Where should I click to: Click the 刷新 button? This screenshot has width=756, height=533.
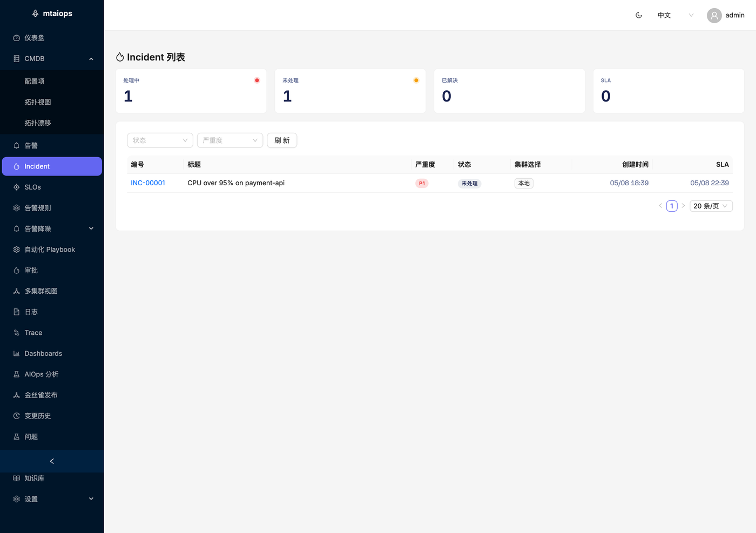pos(282,140)
